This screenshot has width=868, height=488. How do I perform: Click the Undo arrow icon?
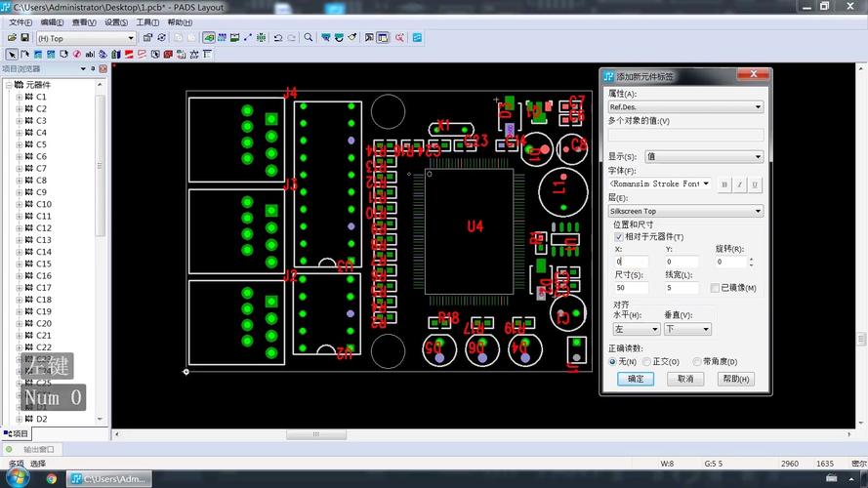click(278, 38)
